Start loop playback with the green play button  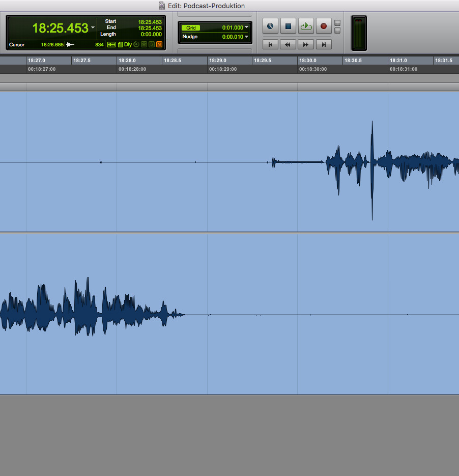click(x=306, y=25)
